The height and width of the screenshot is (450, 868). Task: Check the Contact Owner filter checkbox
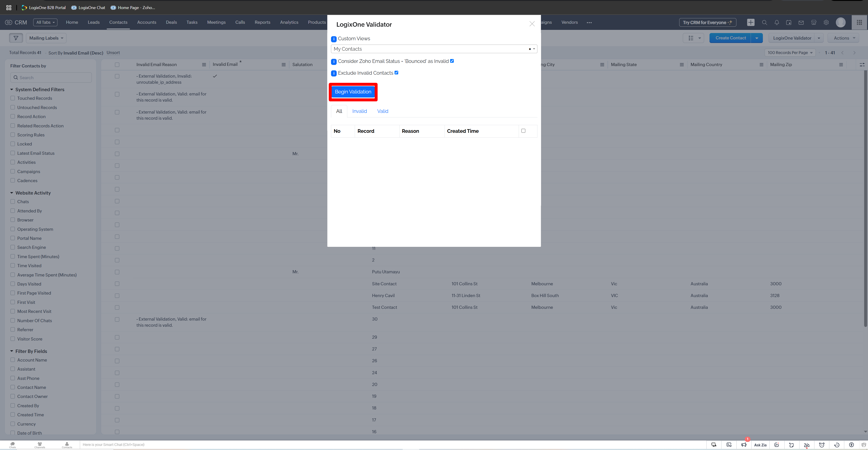[12, 396]
